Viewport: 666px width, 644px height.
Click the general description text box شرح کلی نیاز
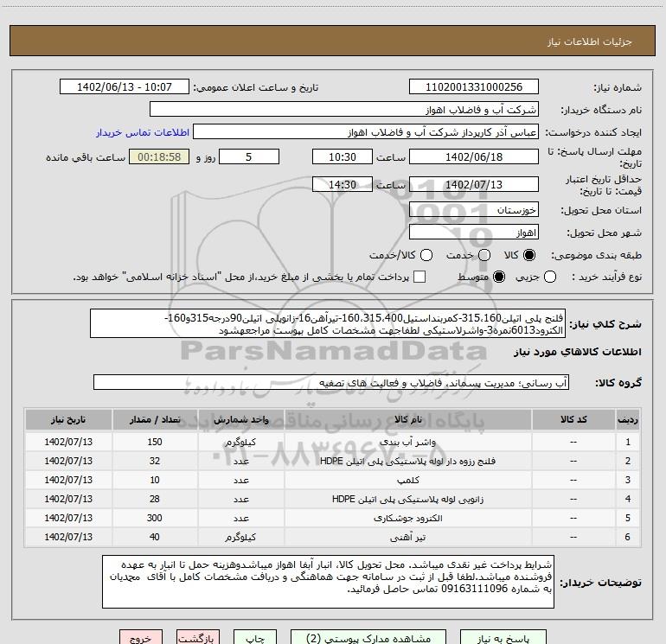[328, 323]
